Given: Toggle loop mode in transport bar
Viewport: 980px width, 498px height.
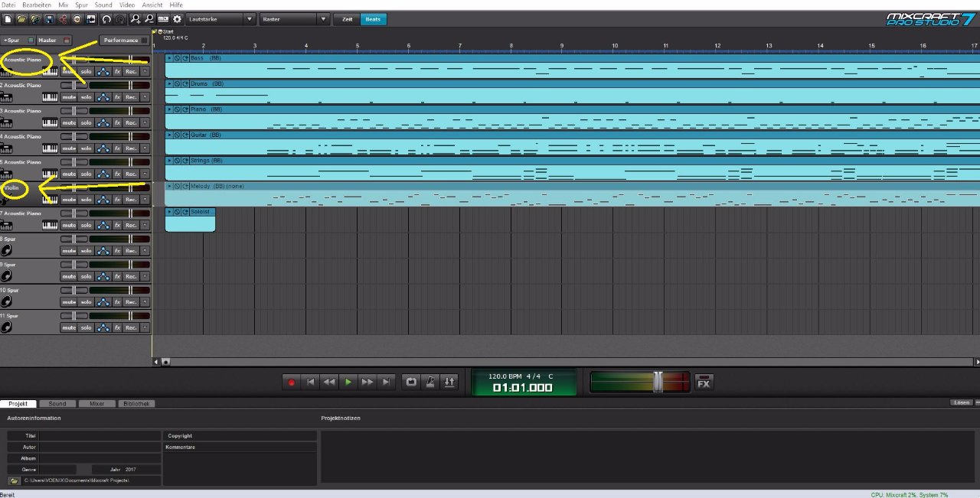Looking at the screenshot, I should pos(411,382).
